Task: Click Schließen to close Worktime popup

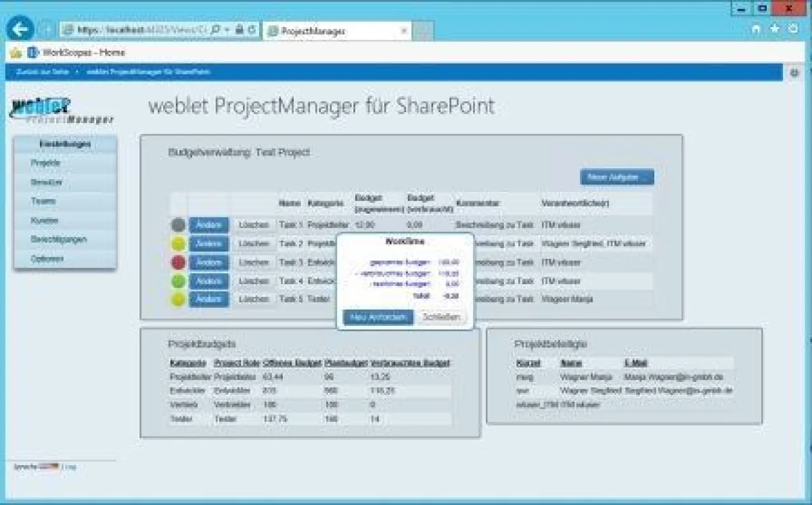Action: click(x=441, y=317)
